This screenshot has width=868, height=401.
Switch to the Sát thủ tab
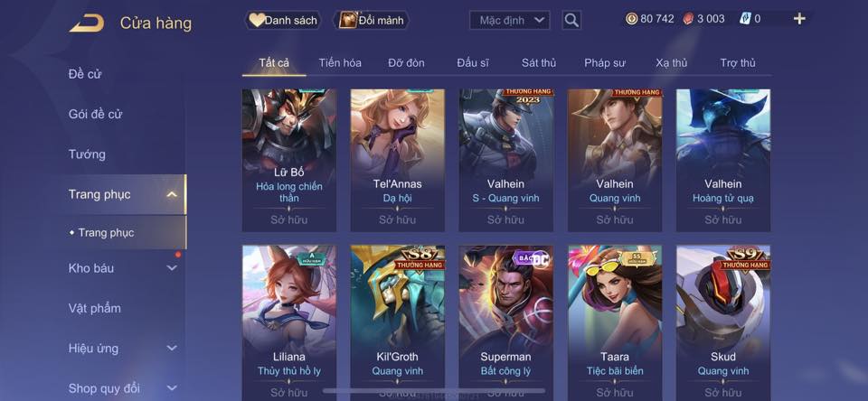coord(539,63)
